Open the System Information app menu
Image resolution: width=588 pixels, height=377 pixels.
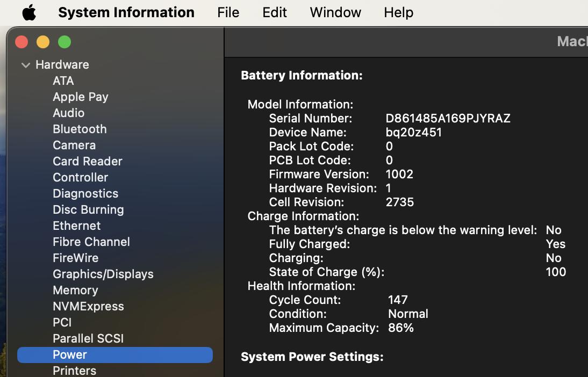click(x=126, y=12)
